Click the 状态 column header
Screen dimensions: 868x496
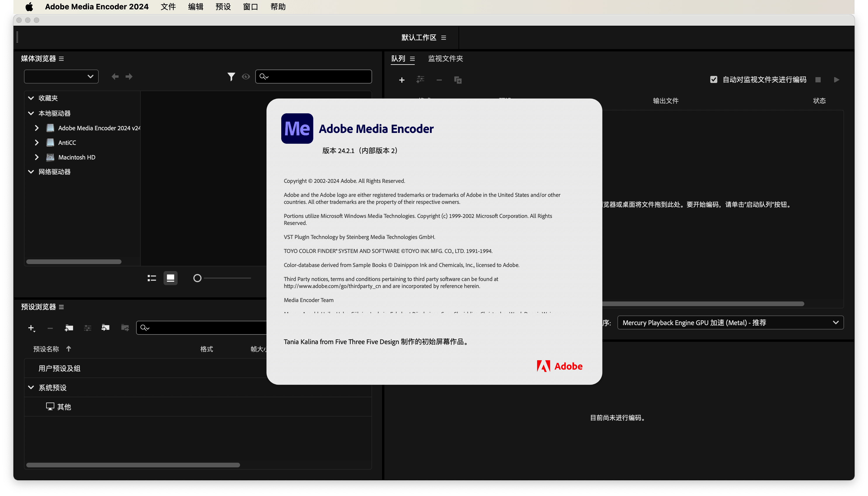[819, 101]
